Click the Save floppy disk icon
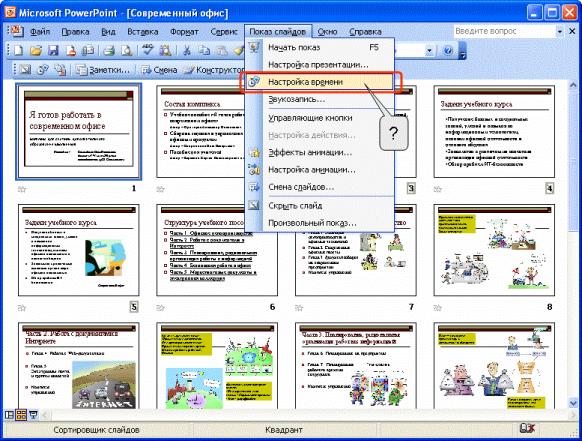 [x=53, y=50]
